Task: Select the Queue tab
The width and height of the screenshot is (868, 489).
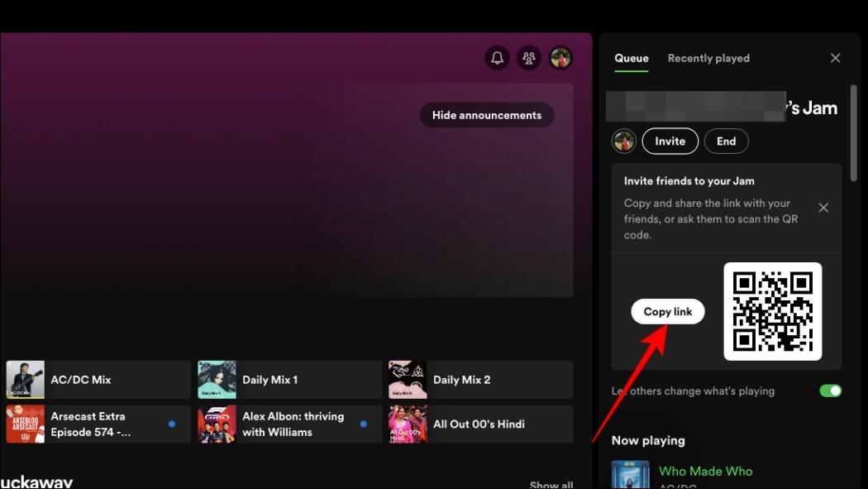Action: [631, 58]
